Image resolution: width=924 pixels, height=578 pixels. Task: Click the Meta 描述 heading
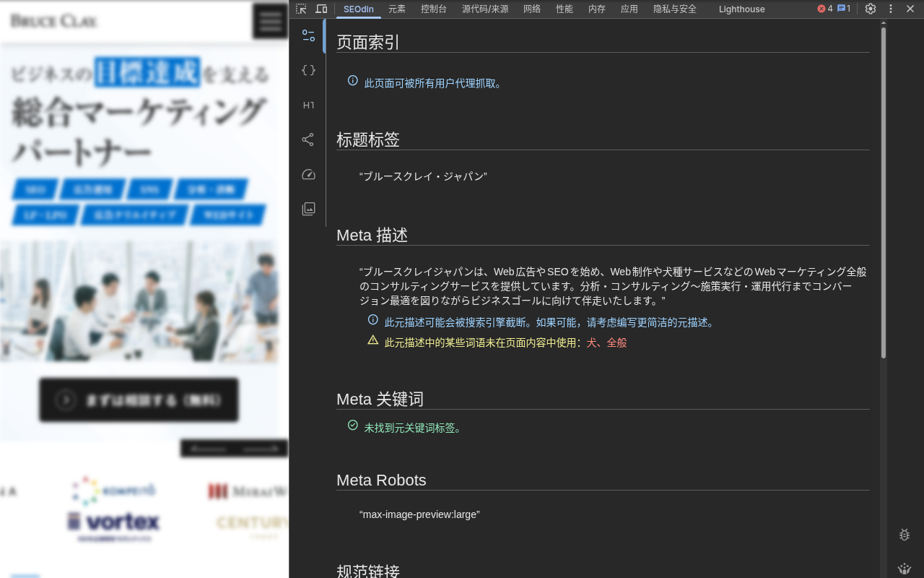click(x=372, y=235)
